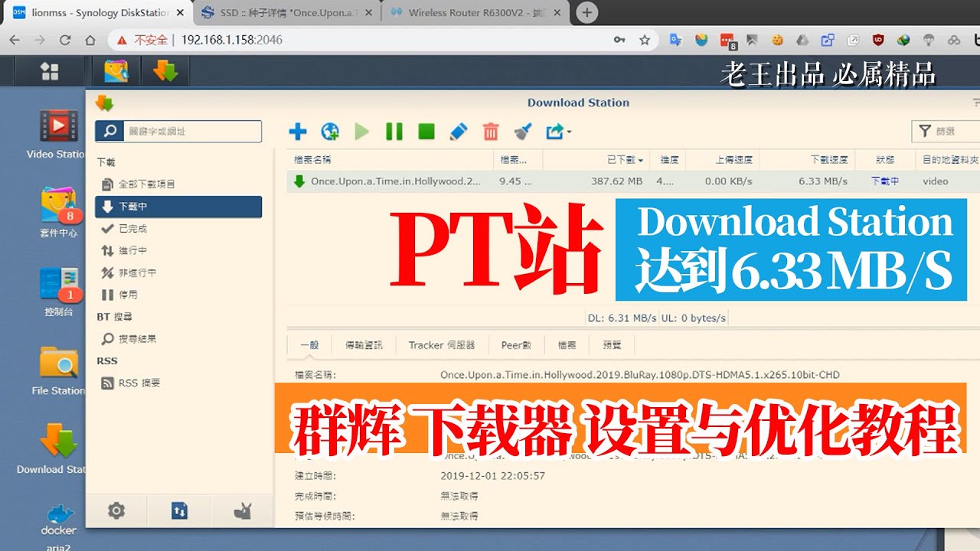This screenshot has height=551, width=980.
Task: Click the uBlock Origin extension icon
Action: [x=878, y=40]
